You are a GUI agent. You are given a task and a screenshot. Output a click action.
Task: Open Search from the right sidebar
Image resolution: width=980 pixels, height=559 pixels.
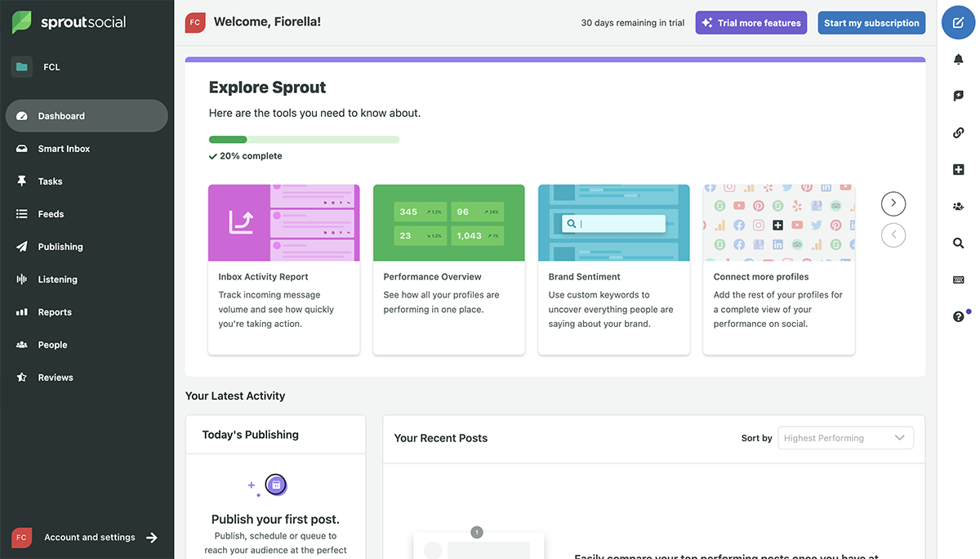pyautogui.click(x=958, y=242)
